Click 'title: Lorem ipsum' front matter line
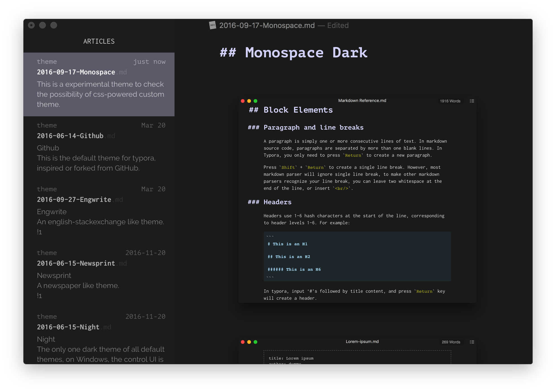This screenshot has width=556, height=392. [291, 358]
